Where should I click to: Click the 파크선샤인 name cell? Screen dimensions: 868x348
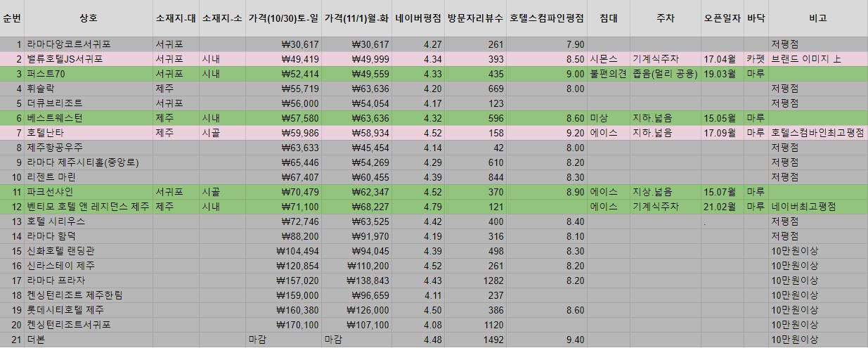pyautogui.click(x=89, y=192)
